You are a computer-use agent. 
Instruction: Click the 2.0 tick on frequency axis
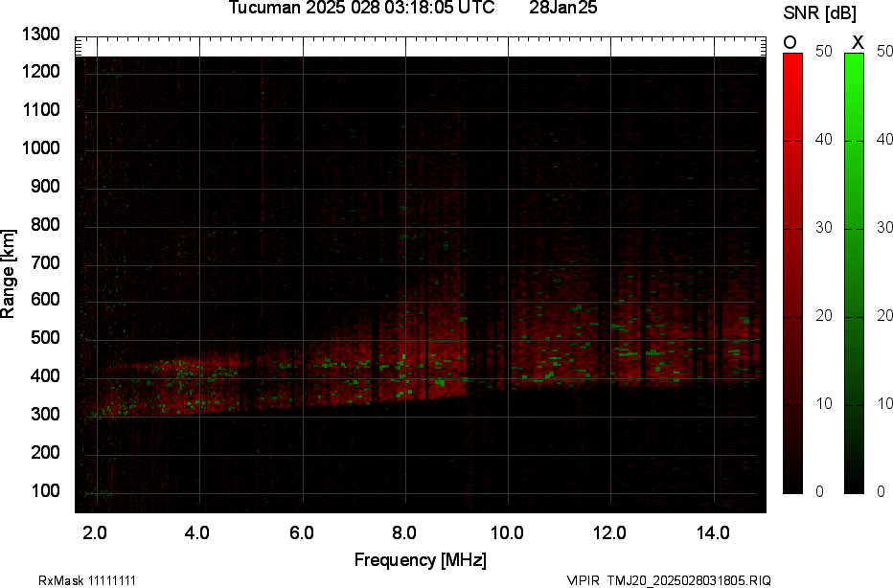96,532
